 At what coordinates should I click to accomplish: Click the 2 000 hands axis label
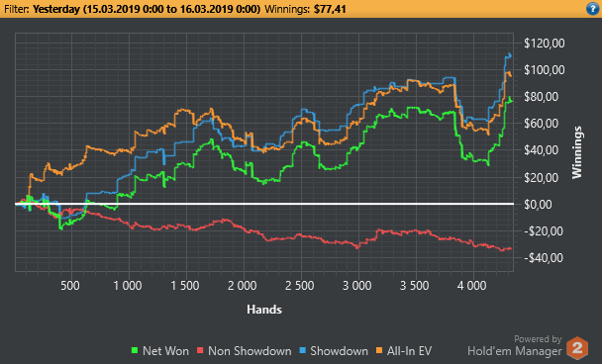click(243, 286)
